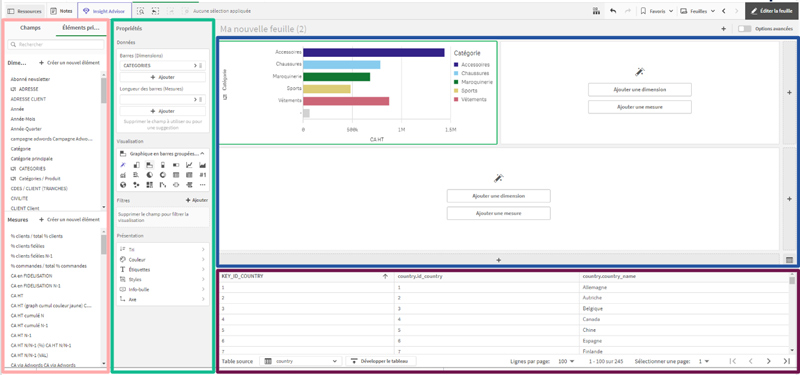Select the CATEGORIES drill-down dimension
This screenshot has width=800, height=375.
point(28,168)
